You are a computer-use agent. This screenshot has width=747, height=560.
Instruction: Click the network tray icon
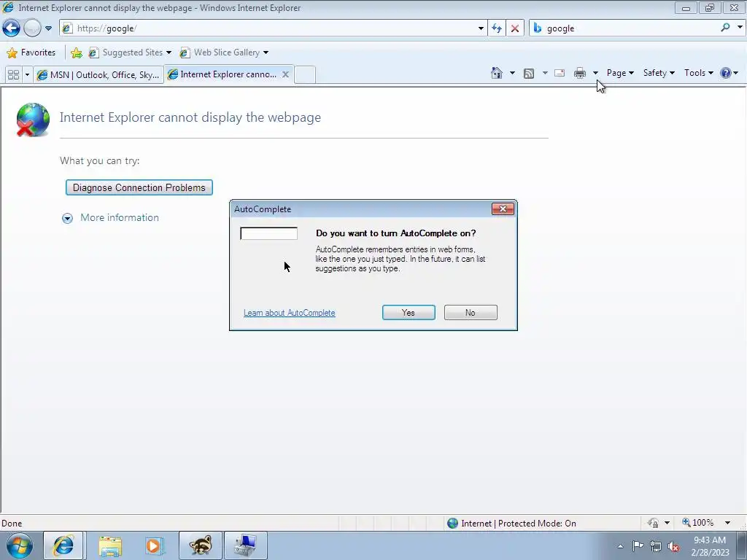656,546
